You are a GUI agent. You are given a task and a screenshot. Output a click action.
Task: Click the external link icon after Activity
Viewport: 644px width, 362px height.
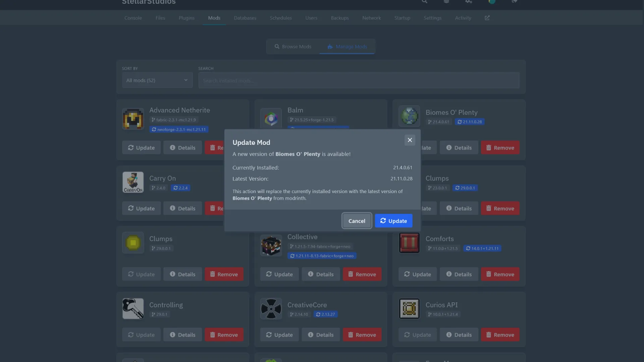[487, 18]
